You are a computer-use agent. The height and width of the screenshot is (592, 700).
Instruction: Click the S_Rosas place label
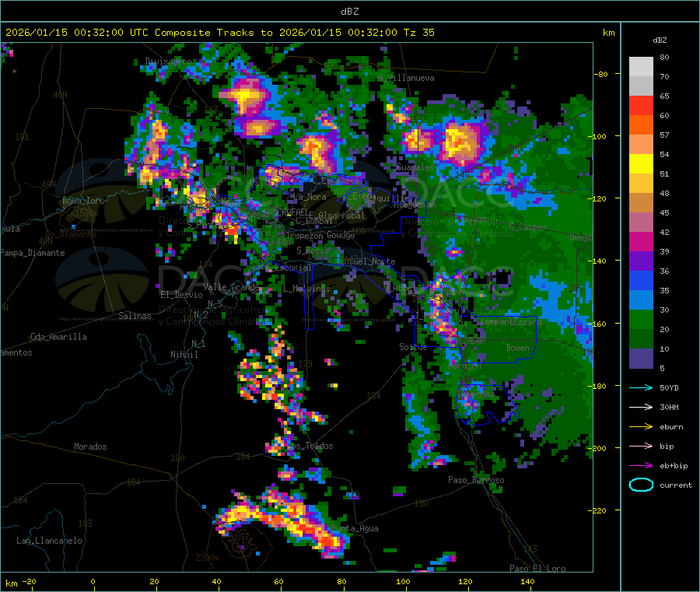[313, 250]
